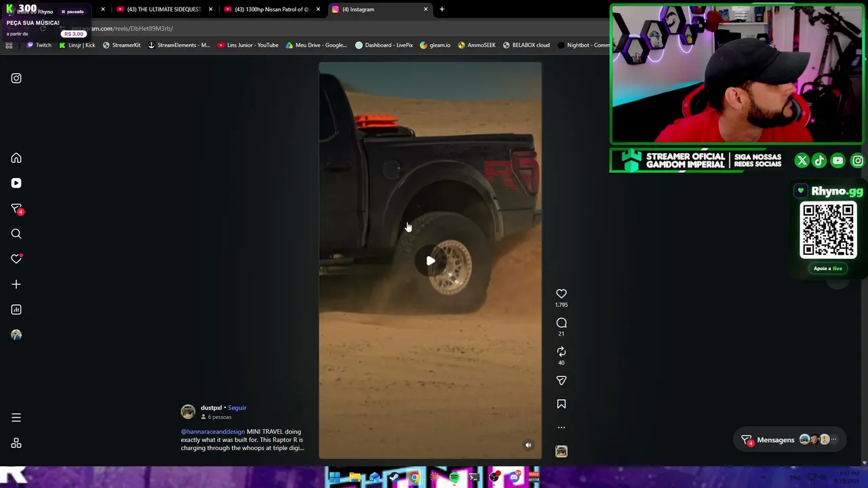Open Lins Junior - YouTube bookmark

(x=248, y=45)
